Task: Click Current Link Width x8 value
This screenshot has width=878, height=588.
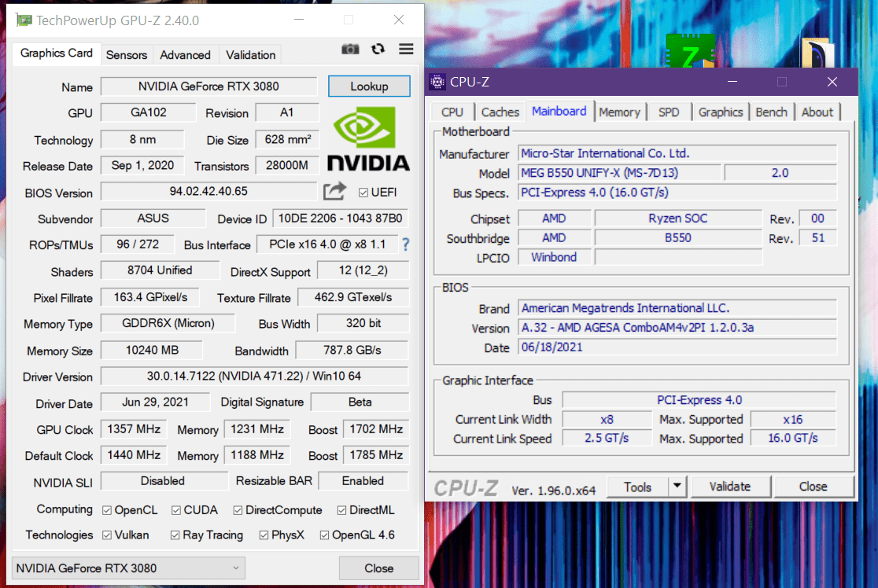Action: coord(607,419)
